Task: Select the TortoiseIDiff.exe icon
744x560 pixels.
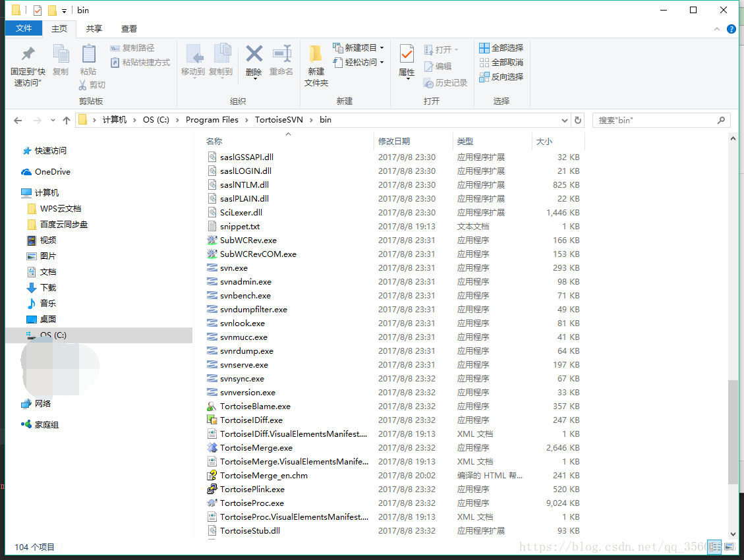Action: click(x=212, y=420)
